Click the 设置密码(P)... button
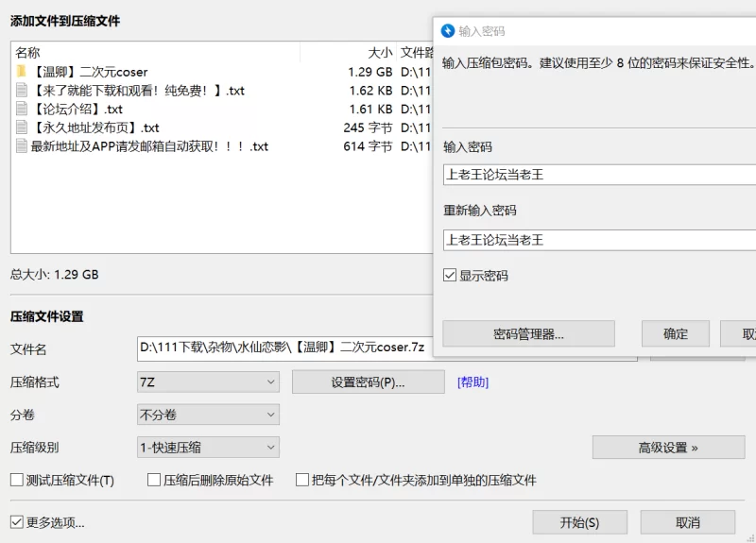Image resolution: width=756 pixels, height=543 pixels. (x=369, y=382)
